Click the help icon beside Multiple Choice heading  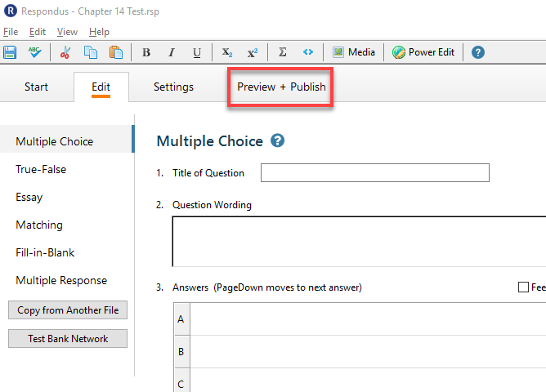click(x=278, y=140)
